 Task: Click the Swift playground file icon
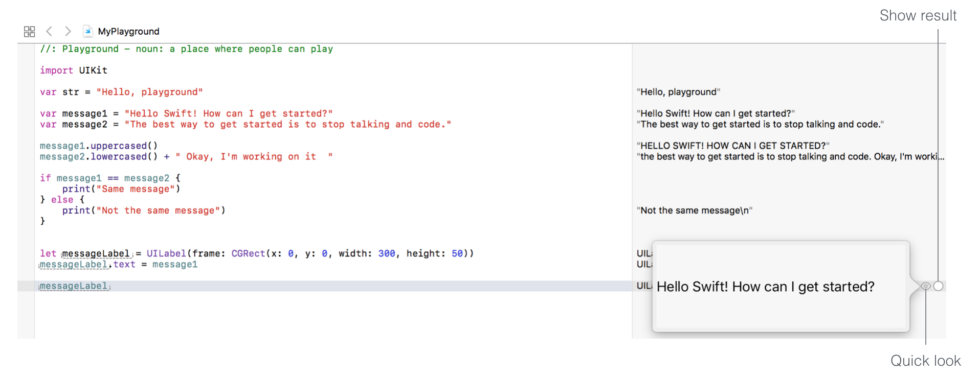click(x=88, y=32)
